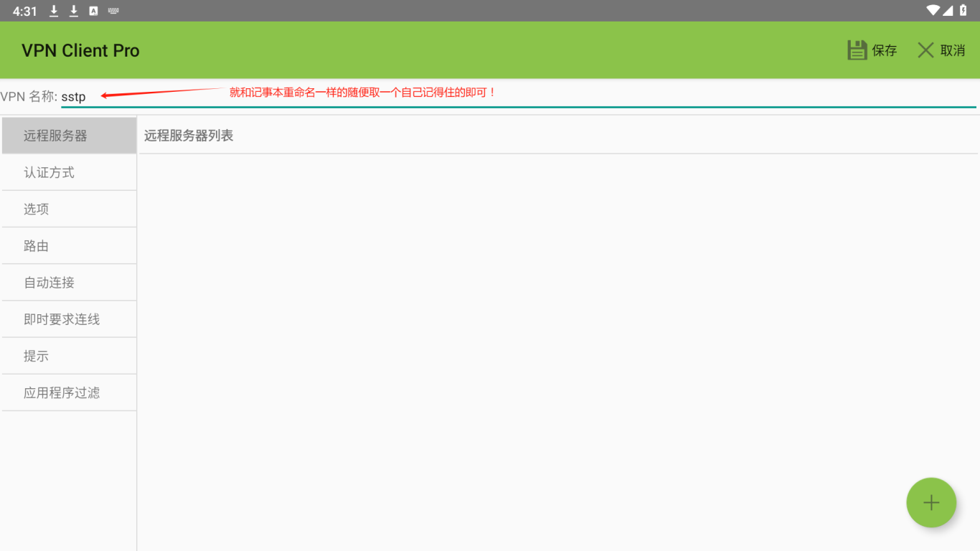This screenshot has width=980, height=551.
Task: Open the 应用程序过滤 tab
Action: click(69, 393)
